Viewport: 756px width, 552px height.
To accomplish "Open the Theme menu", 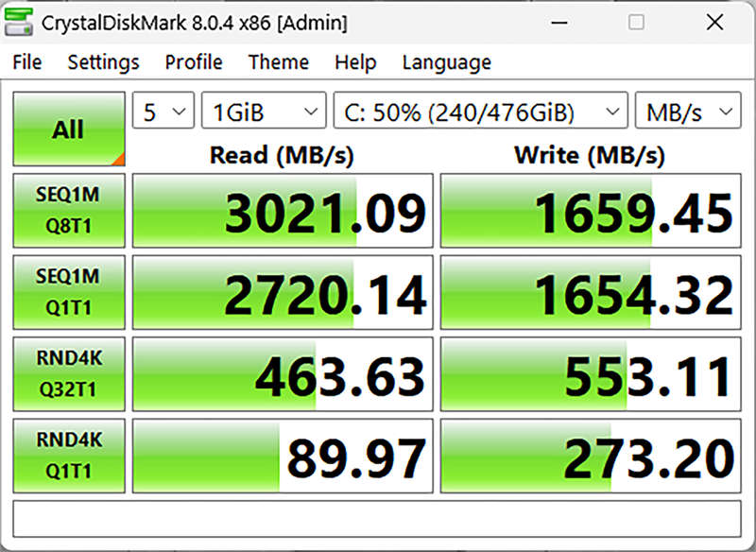I will [x=278, y=62].
